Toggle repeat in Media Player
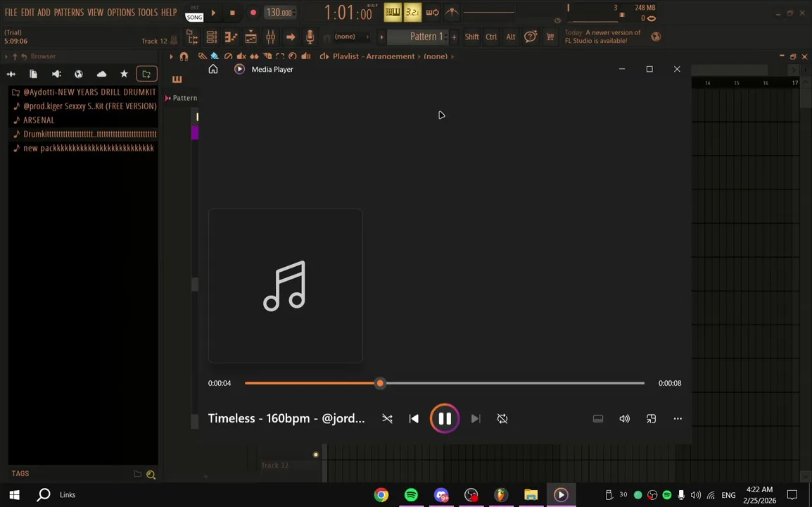The image size is (812, 507). coord(502,418)
